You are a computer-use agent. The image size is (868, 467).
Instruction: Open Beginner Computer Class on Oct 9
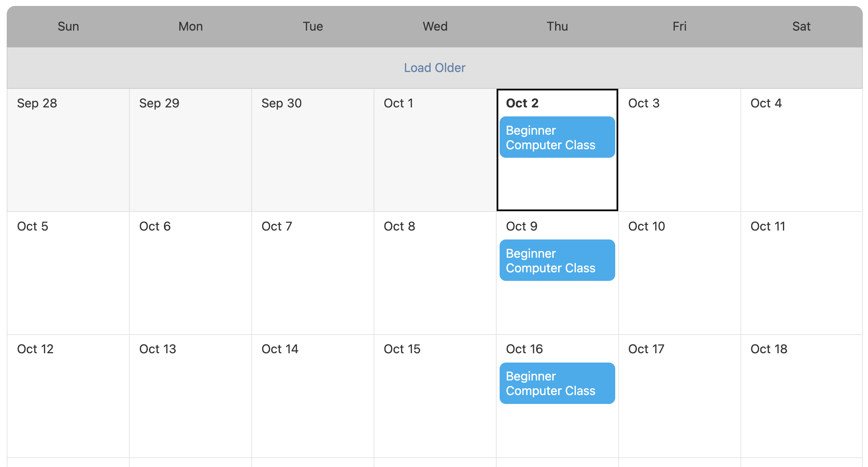tap(557, 260)
